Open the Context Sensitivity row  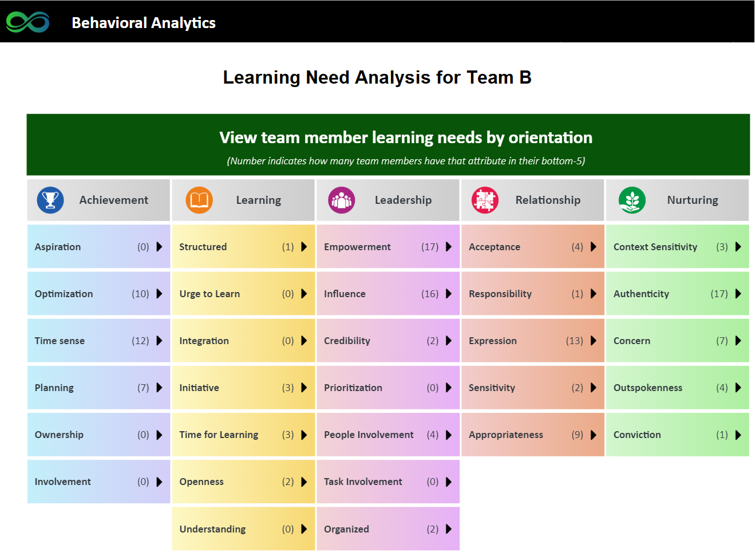point(678,247)
